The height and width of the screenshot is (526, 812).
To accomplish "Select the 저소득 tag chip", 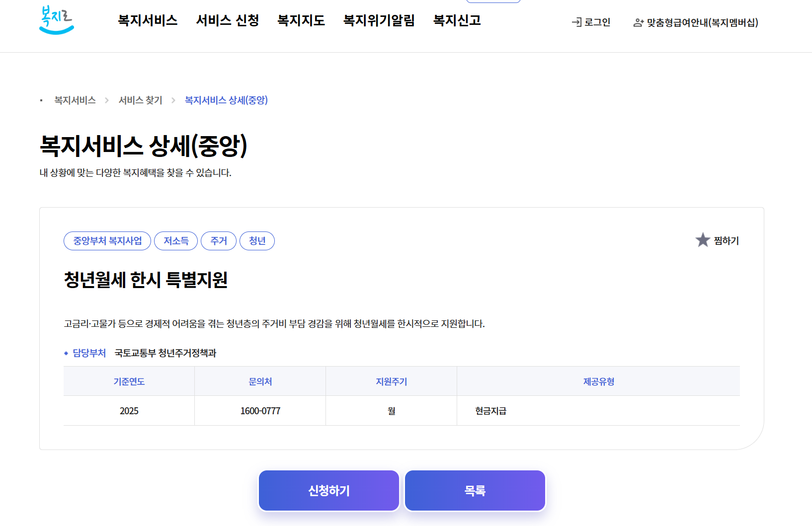I will (x=176, y=240).
